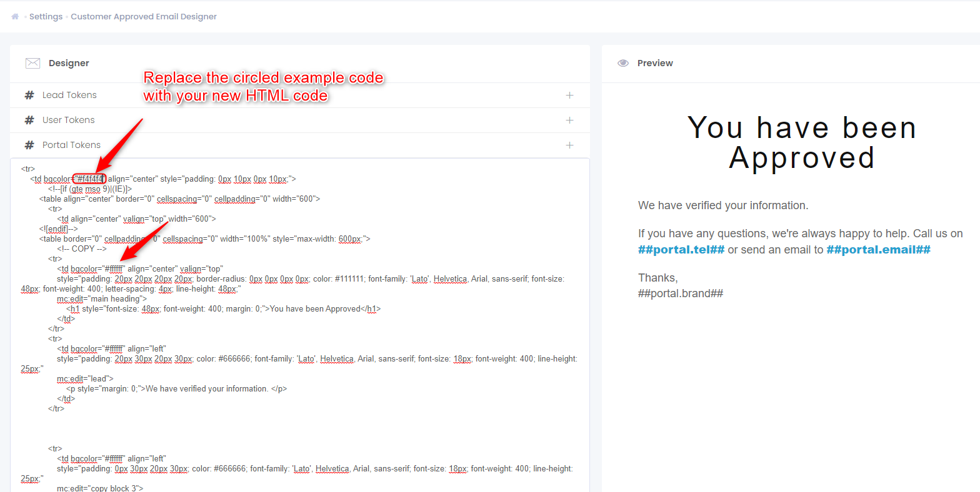Click the envelope icon beside Designer
The height and width of the screenshot is (492, 980).
coord(32,63)
